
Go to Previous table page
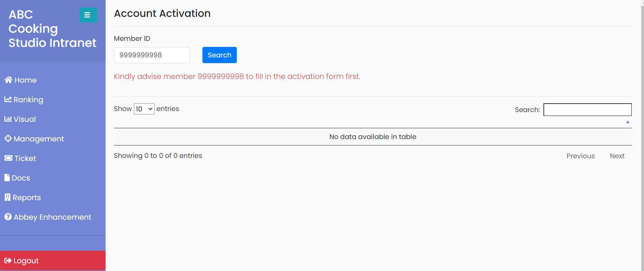coord(581,156)
